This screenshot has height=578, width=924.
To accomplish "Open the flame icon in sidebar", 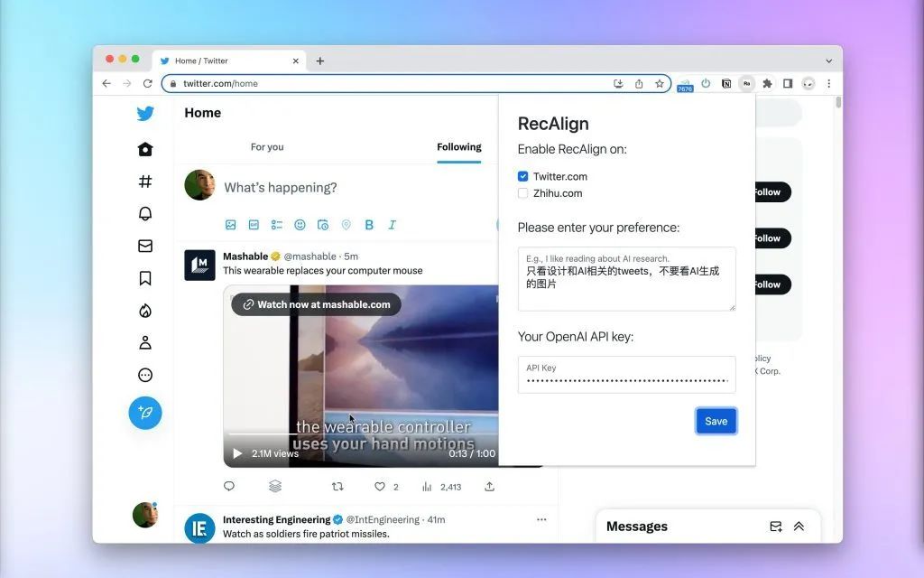I will (145, 311).
